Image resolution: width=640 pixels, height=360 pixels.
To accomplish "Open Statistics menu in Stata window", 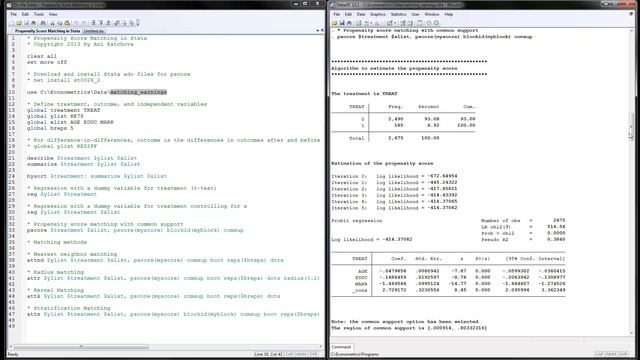I will 398,14.
